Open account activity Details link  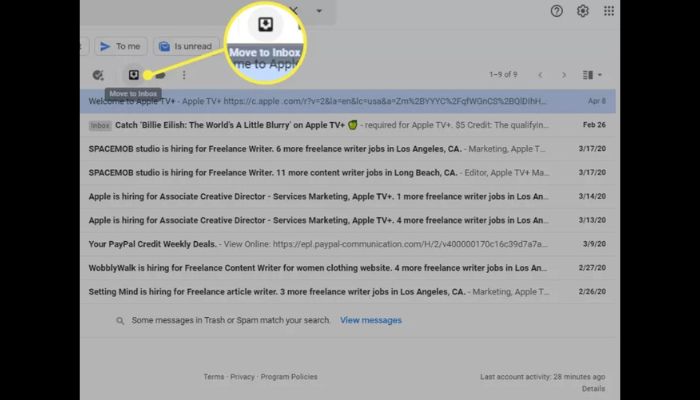(x=593, y=389)
